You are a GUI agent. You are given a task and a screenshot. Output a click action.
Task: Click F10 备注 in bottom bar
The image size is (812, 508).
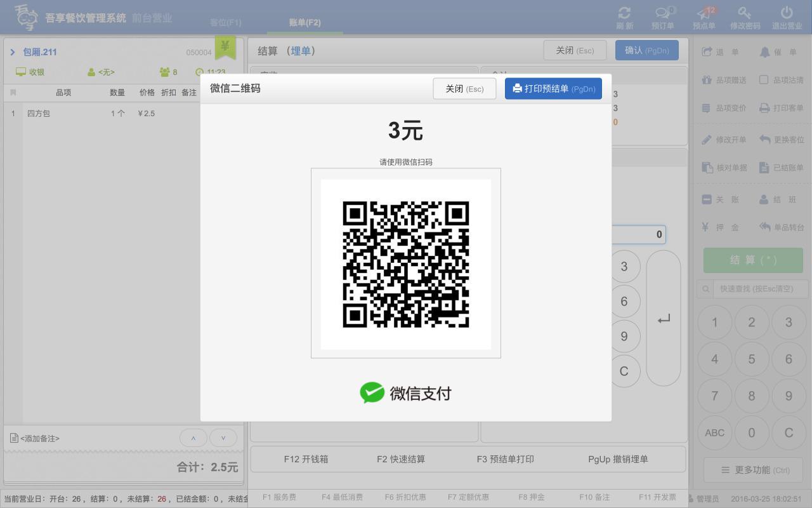[594, 497]
